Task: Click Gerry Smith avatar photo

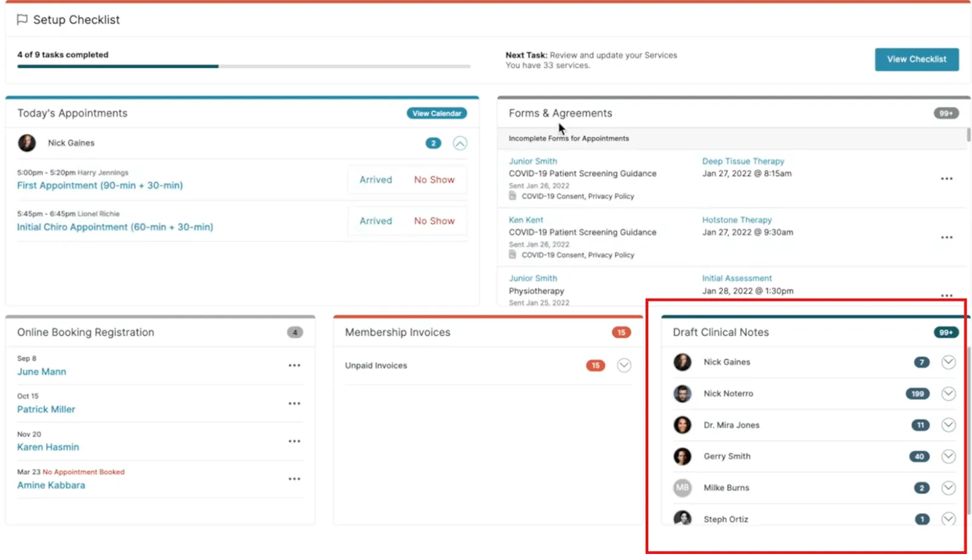Action: click(x=682, y=456)
